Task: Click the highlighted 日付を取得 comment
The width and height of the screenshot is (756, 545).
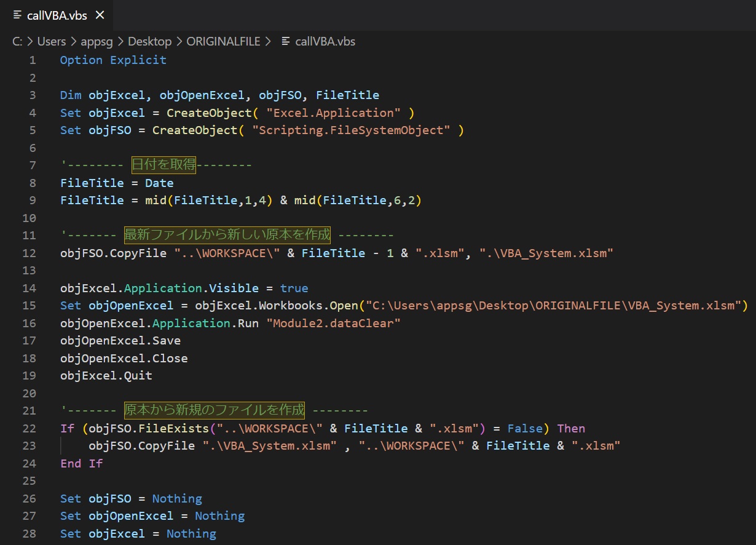Action: (163, 165)
